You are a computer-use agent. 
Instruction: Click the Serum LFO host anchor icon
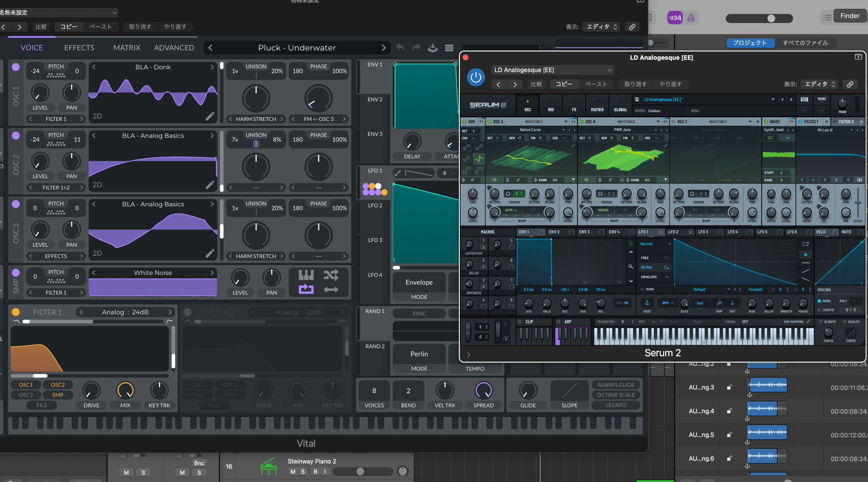(647, 303)
